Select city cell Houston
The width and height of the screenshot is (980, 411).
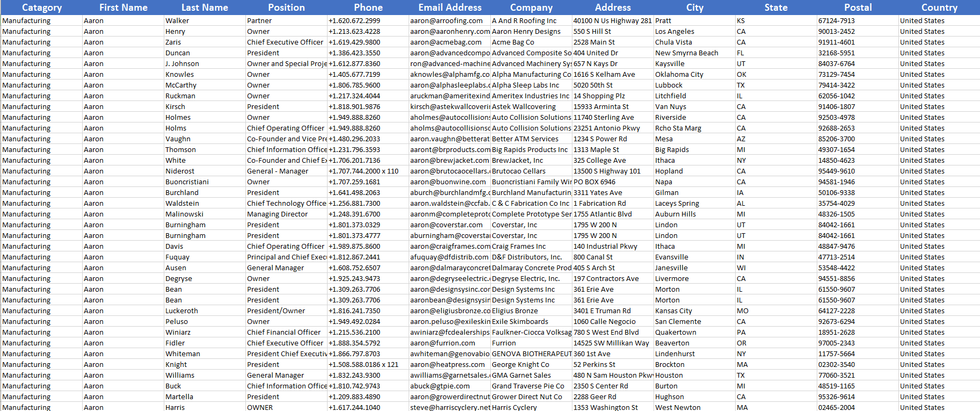coord(694,375)
